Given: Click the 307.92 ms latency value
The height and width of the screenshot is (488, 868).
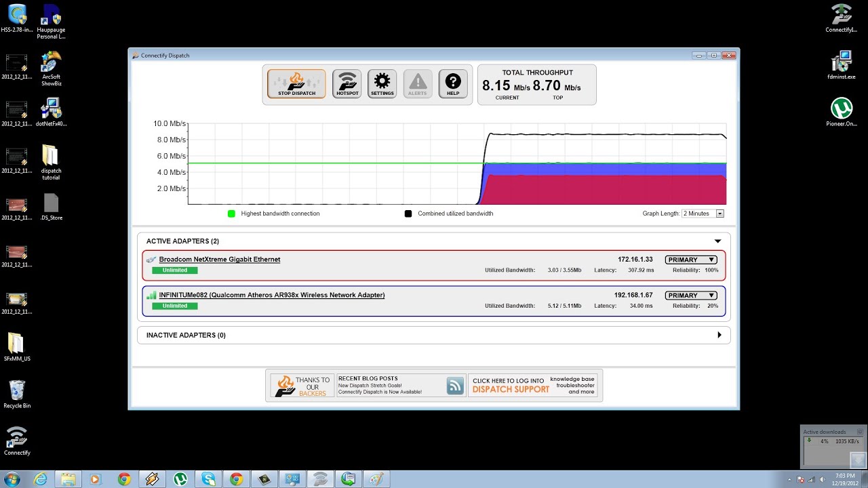Looking at the screenshot, I should pos(641,270).
